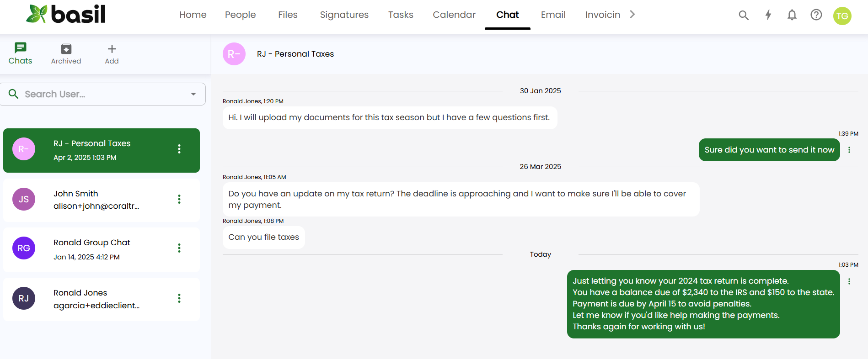Open options menu for Ronald Group Chat

(x=179, y=248)
